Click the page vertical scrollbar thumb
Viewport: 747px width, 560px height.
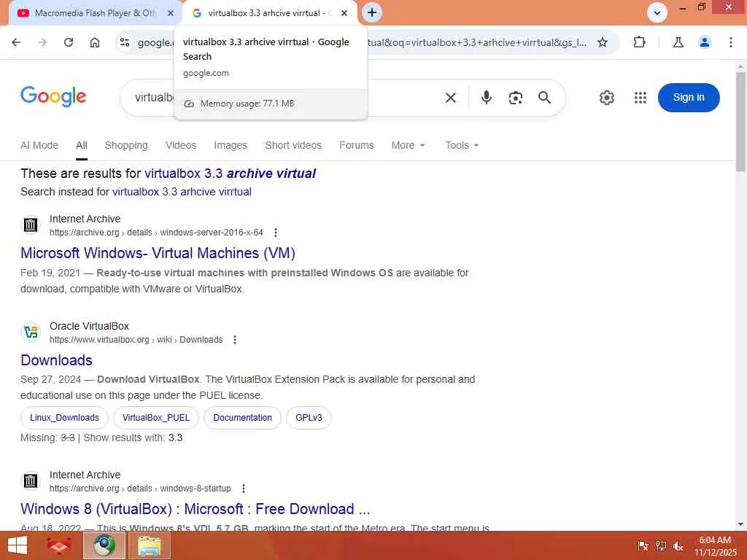pyautogui.click(x=740, y=122)
